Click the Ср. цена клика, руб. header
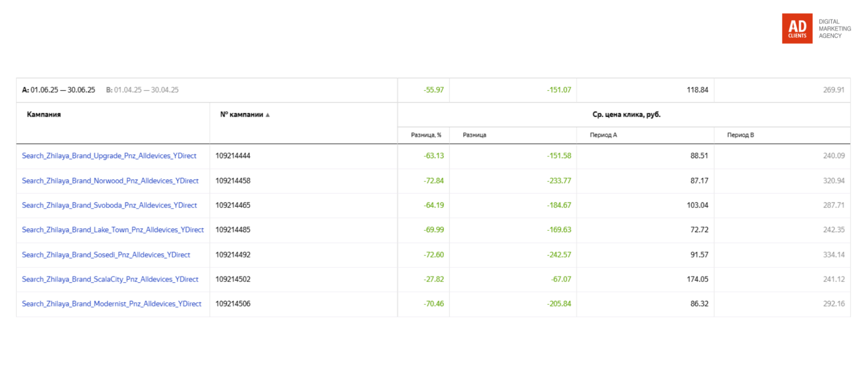This screenshot has width=868, height=366. point(626,115)
